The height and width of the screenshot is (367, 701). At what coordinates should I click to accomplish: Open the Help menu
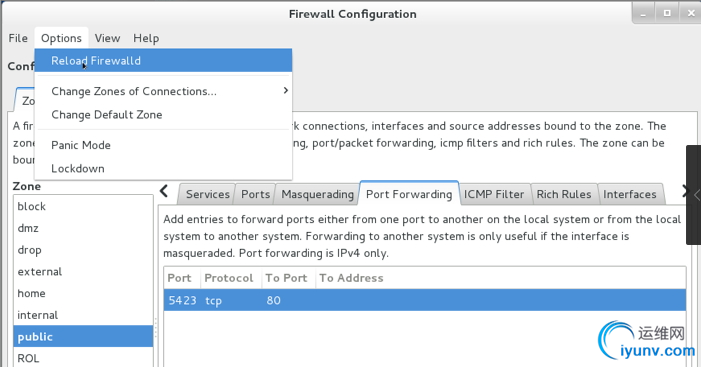coord(146,38)
